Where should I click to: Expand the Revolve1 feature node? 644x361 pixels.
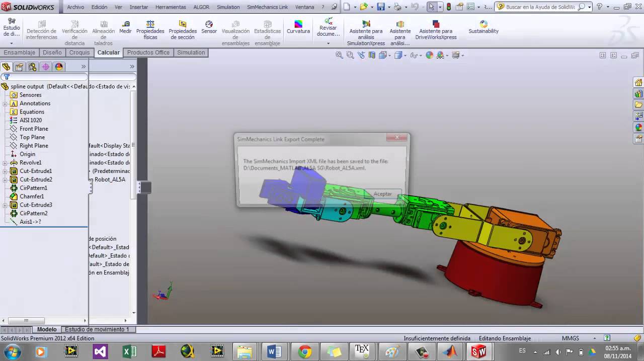(x=5, y=163)
